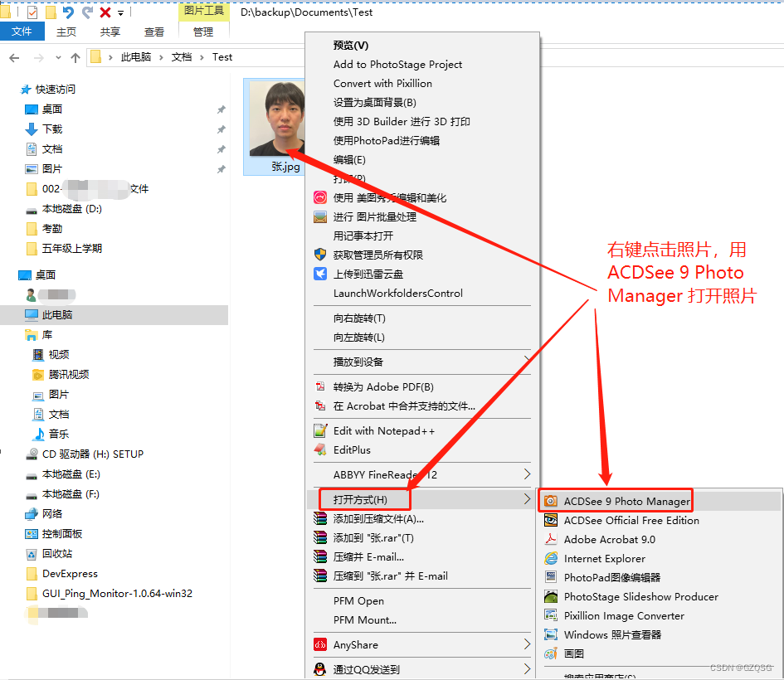Click the Acrobat merge files icon
The image size is (784, 680).
coord(320,406)
